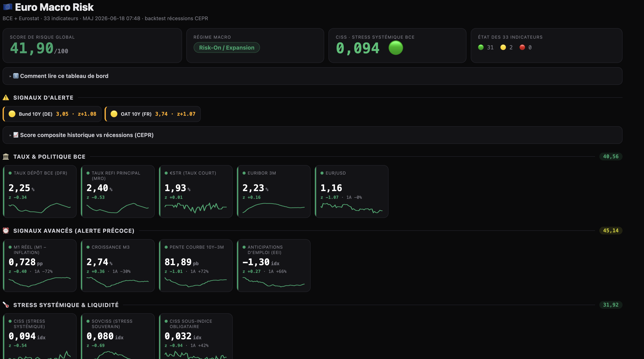Click the green status dot on SOVCISS card
Image resolution: width=644 pixels, height=359 pixels.
(88, 321)
